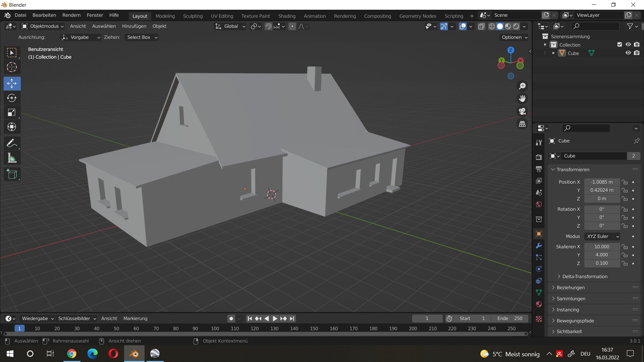This screenshot has height=362, width=644.
Task: Open Chrome from the Windows taskbar
Action: pyautogui.click(x=72, y=354)
